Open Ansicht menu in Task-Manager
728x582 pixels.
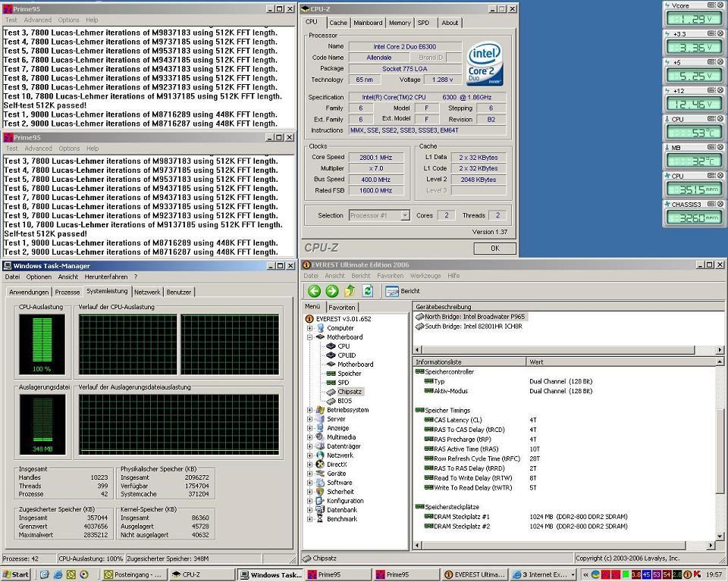point(67,277)
